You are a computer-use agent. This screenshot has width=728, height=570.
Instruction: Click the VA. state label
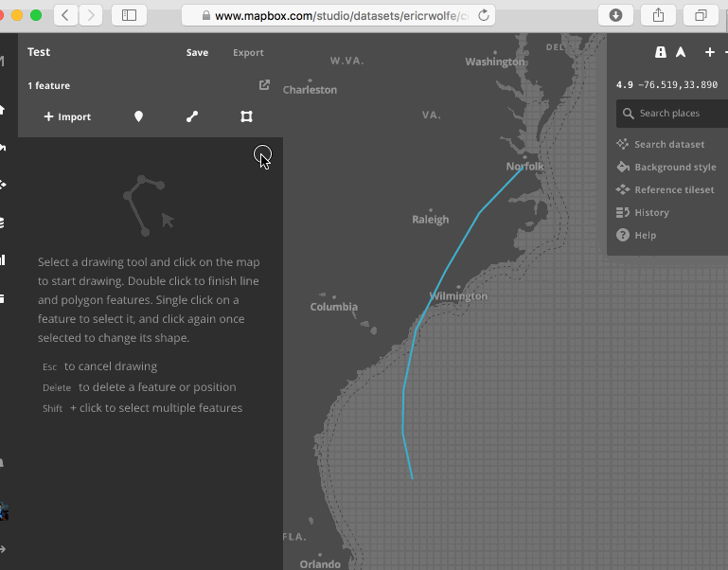point(432,115)
